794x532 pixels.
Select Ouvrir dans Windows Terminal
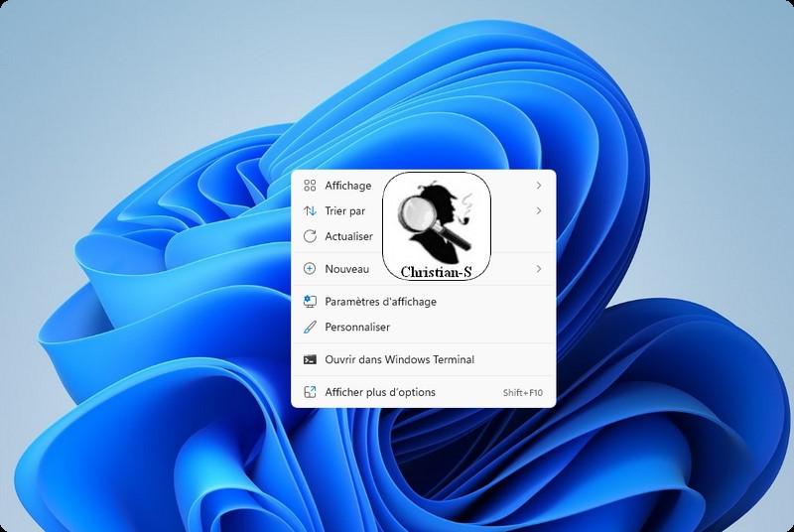[399, 359]
